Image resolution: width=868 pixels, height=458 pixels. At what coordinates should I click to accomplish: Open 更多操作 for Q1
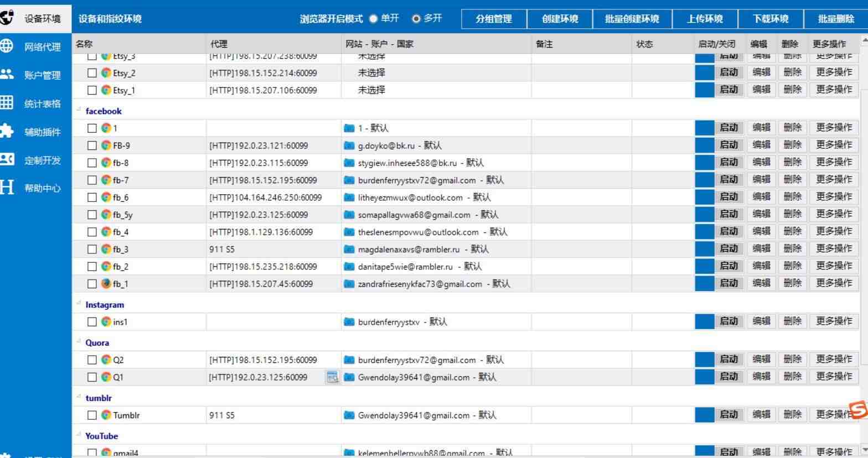834,376
